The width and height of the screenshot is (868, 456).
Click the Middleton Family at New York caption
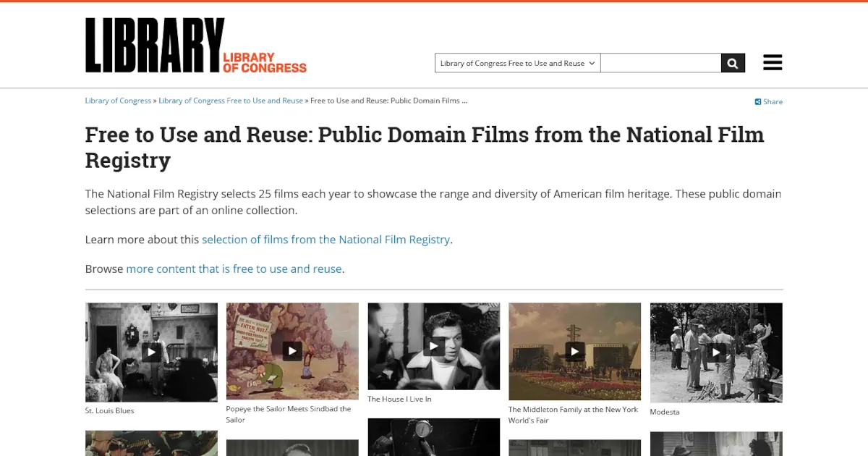[573, 415]
